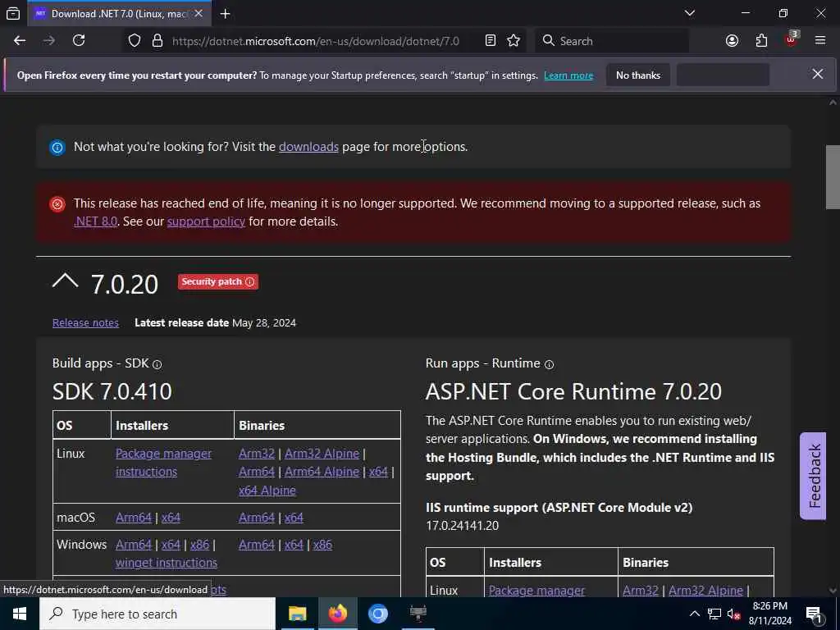Open a new browser tab
The width and height of the screenshot is (840, 630).
[225, 14]
